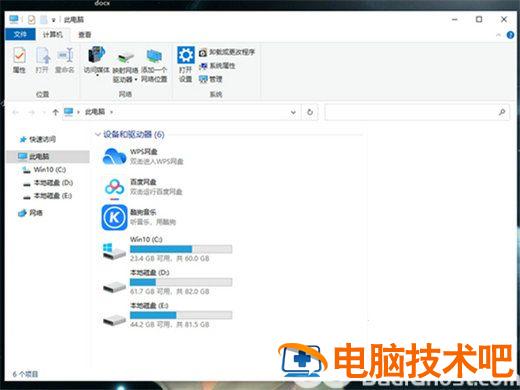Click the 此电脑 breadcrumb in address bar
Viewport: 520px width, 390px height.
coord(95,112)
